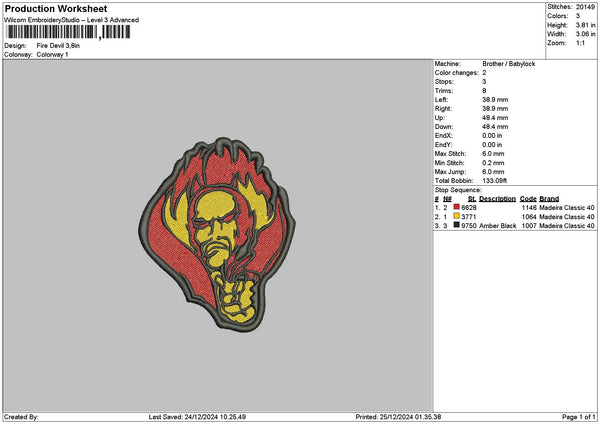This screenshot has height=424, width=600.
Task: Click the 'Stops:' label
Action: [x=444, y=82]
